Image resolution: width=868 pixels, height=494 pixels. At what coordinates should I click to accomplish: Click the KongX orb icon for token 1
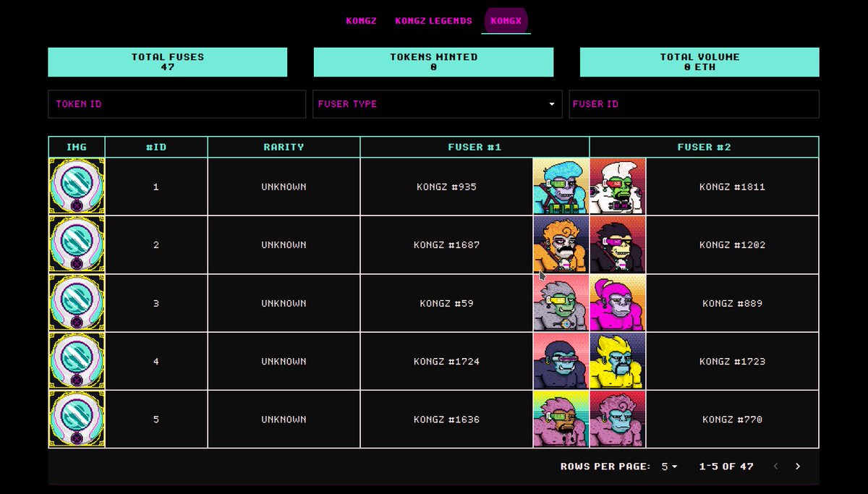click(77, 186)
